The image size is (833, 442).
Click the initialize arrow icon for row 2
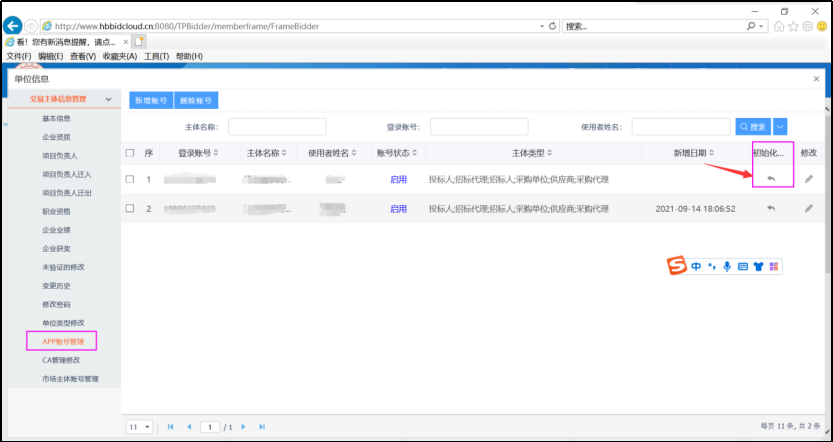tap(770, 208)
